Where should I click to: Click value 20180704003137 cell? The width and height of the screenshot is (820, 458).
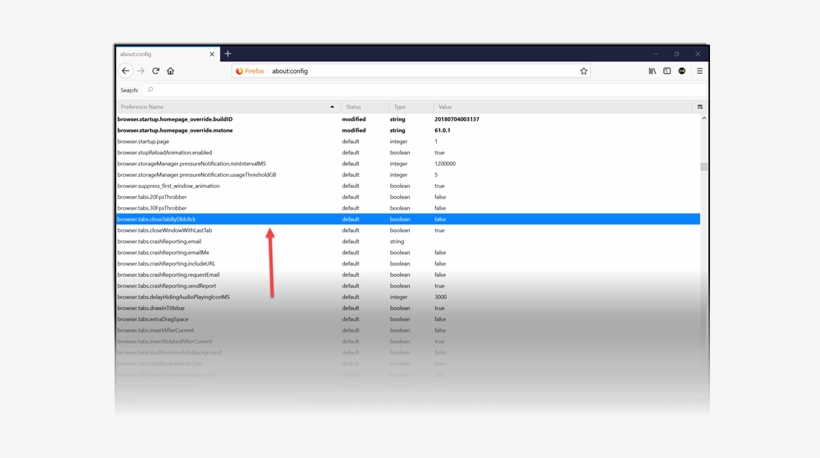[457, 119]
